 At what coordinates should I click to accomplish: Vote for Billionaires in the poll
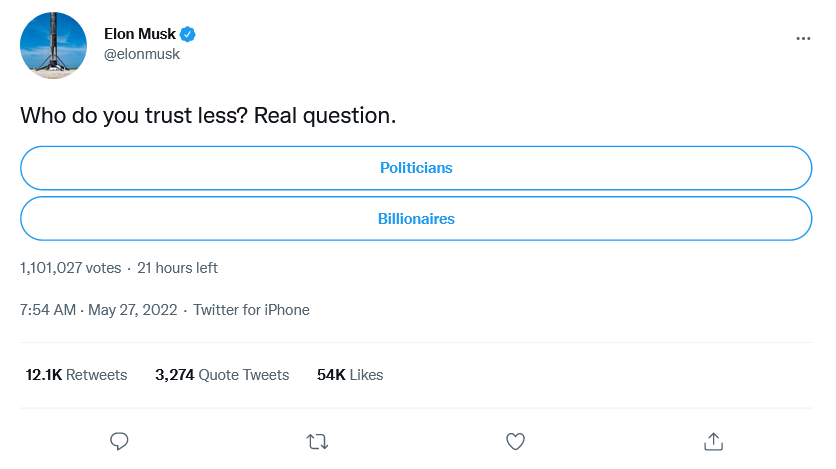(x=416, y=218)
